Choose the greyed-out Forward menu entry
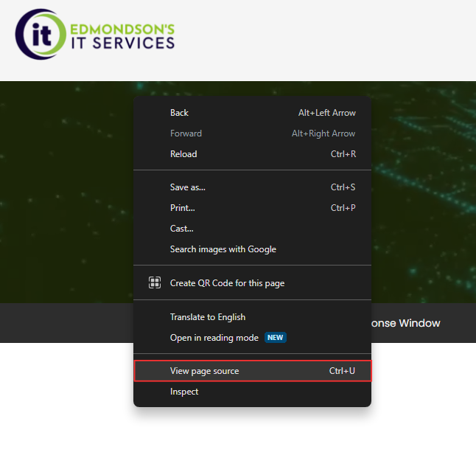The width and height of the screenshot is (476, 458). [186, 133]
